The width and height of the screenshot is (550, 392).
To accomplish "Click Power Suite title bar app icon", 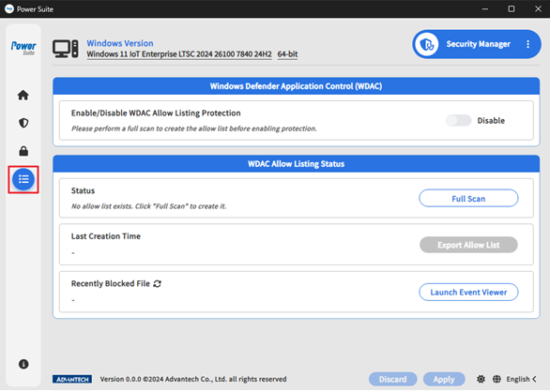I will [x=9, y=8].
